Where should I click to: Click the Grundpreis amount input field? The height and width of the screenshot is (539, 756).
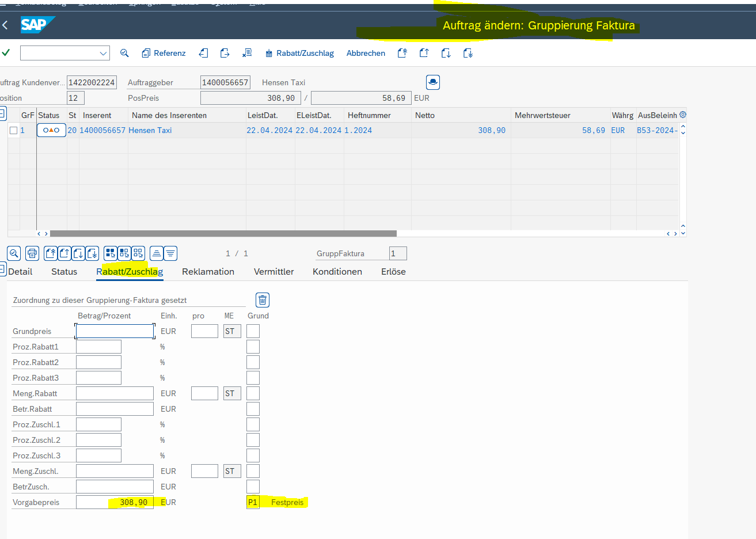click(x=115, y=331)
